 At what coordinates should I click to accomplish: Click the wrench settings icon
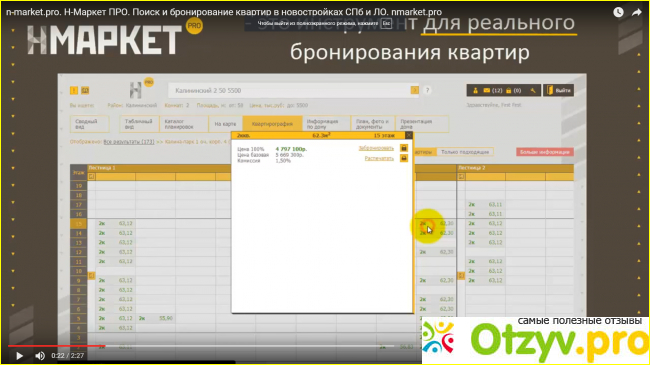click(x=533, y=90)
